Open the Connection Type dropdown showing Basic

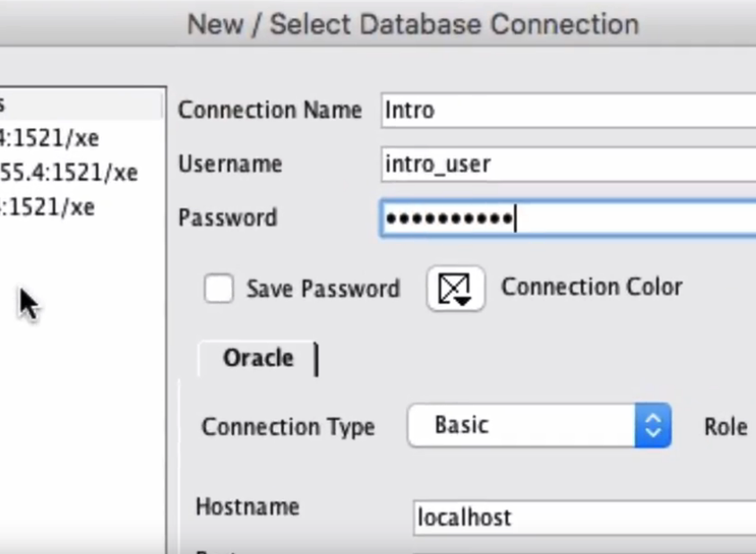coord(539,426)
